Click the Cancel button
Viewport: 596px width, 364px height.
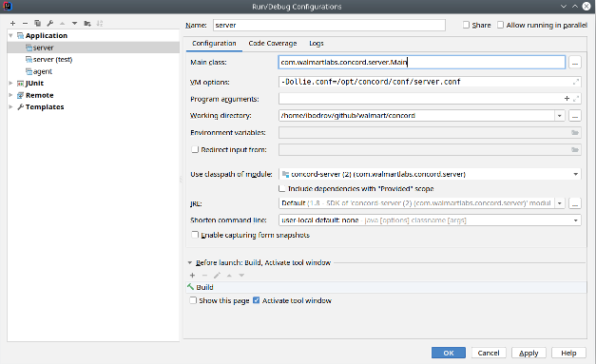[x=489, y=353]
